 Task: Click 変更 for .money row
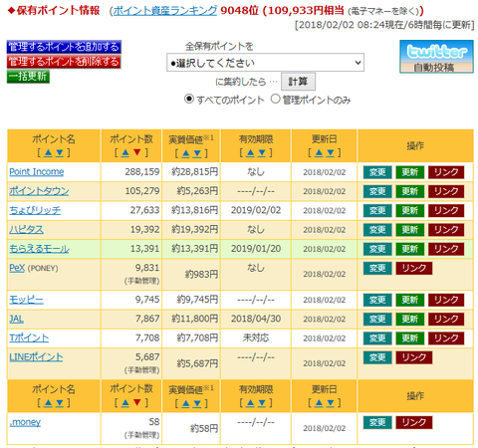[x=377, y=422]
